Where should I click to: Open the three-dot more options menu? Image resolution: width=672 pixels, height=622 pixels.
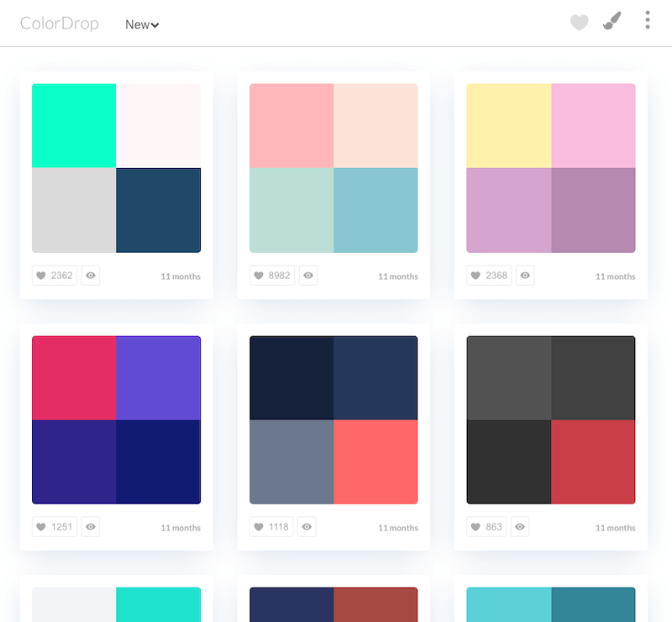pyautogui.click(x=647, y=20)
